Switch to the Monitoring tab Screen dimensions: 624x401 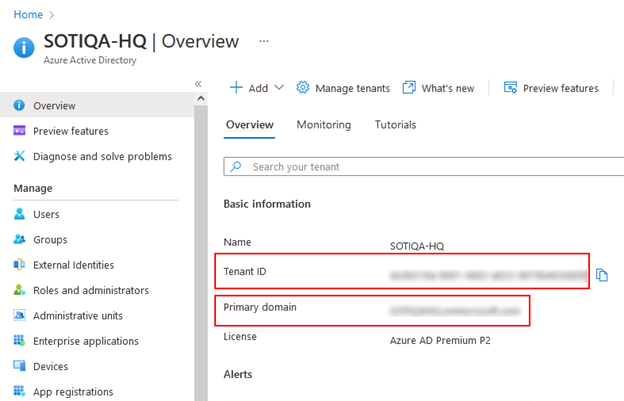coord(324,125)
